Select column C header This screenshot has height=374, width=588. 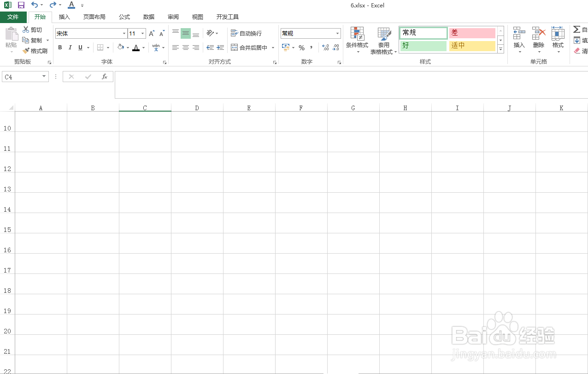145,108
